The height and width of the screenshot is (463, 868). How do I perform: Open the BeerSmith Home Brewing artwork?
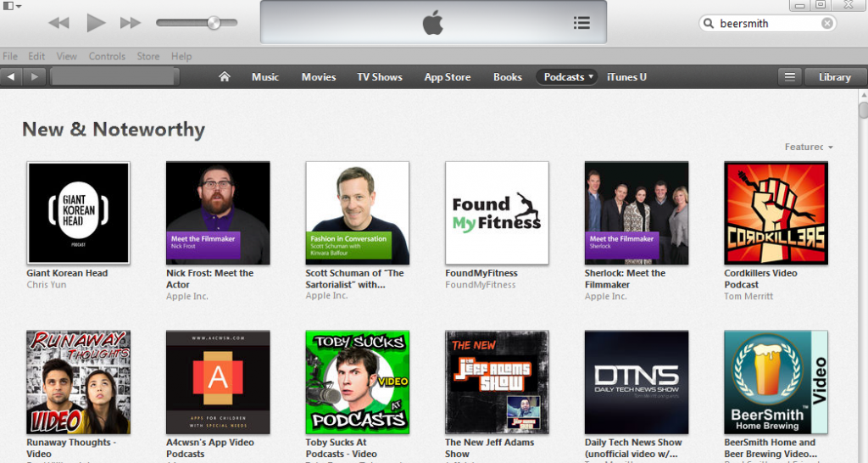776,382
